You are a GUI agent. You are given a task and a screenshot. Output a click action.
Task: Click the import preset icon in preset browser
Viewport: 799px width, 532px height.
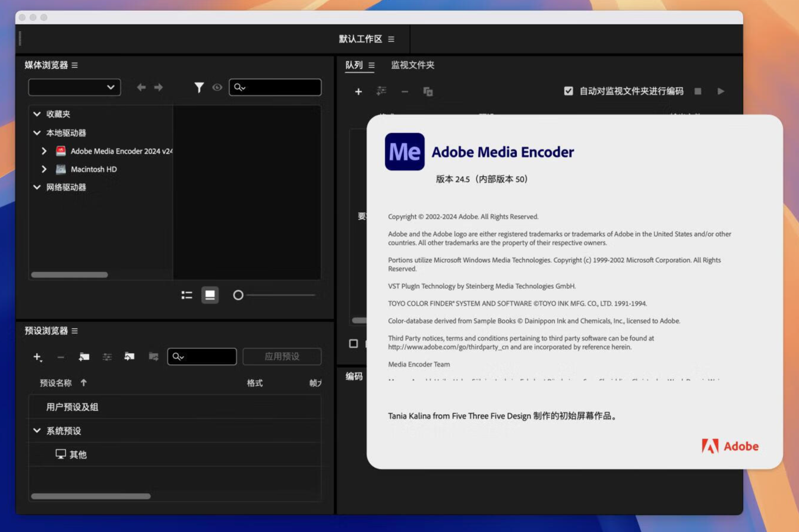[x=130, y=356]
